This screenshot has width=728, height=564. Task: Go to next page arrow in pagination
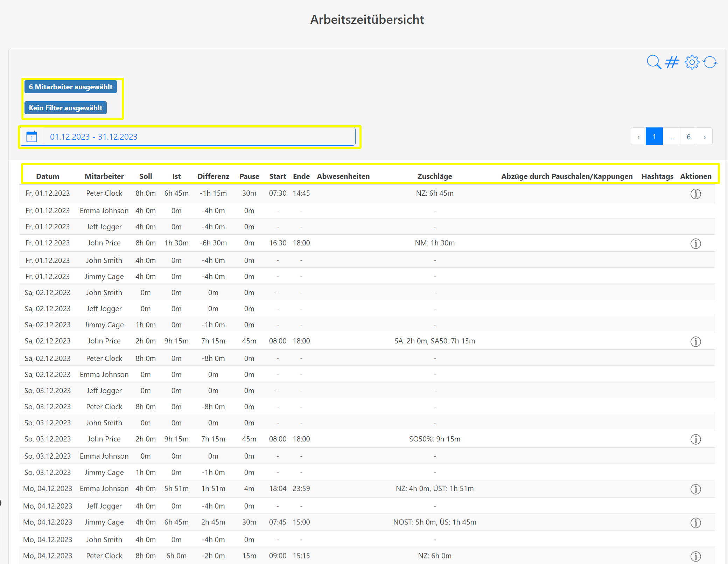(x=705, y=137)
